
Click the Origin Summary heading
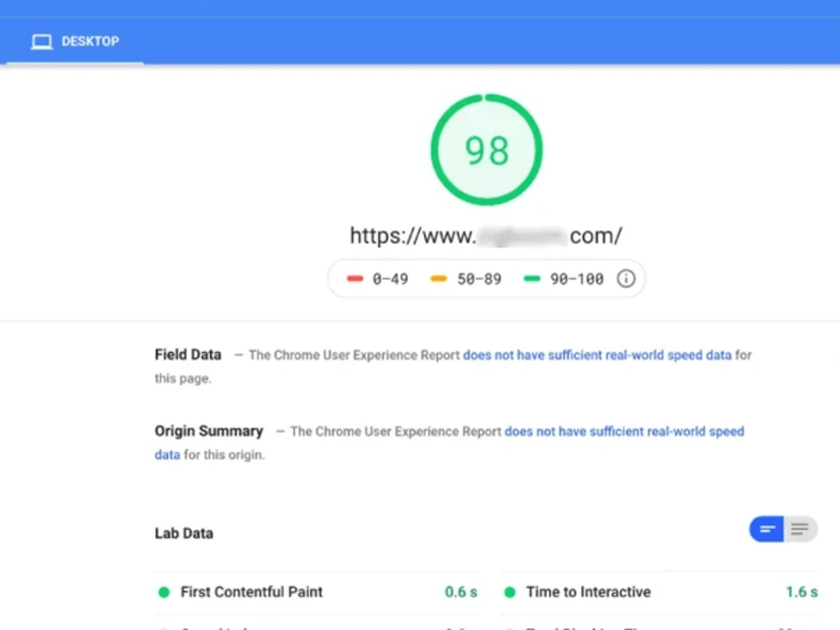209,431
